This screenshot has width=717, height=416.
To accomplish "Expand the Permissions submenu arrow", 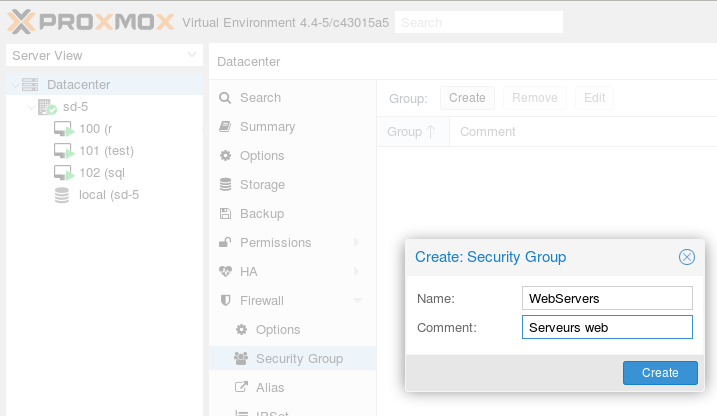I will (x=357, y=242).
